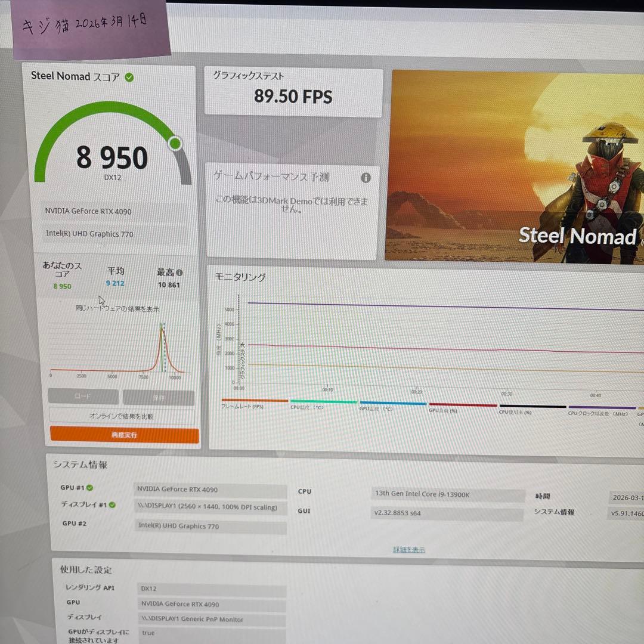Screen dimensions: 644x644
Task: Click the orange 再度実行 button
Action: 125,435
